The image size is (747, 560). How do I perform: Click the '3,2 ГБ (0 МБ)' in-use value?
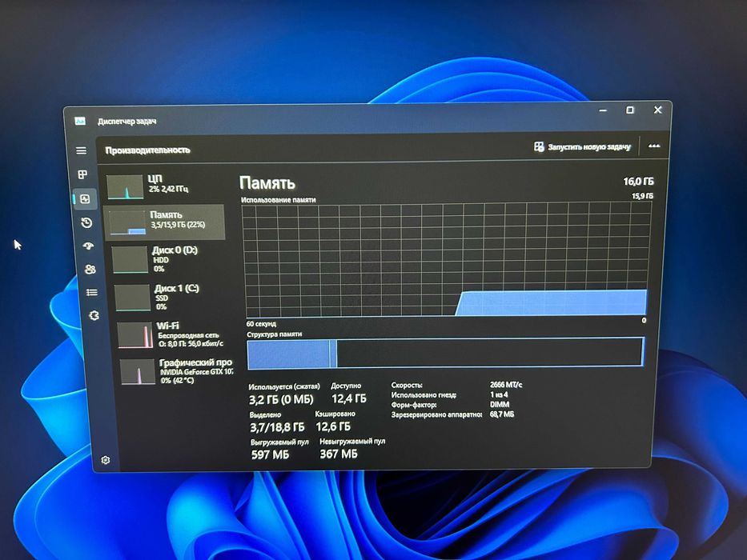pos(281,399)
